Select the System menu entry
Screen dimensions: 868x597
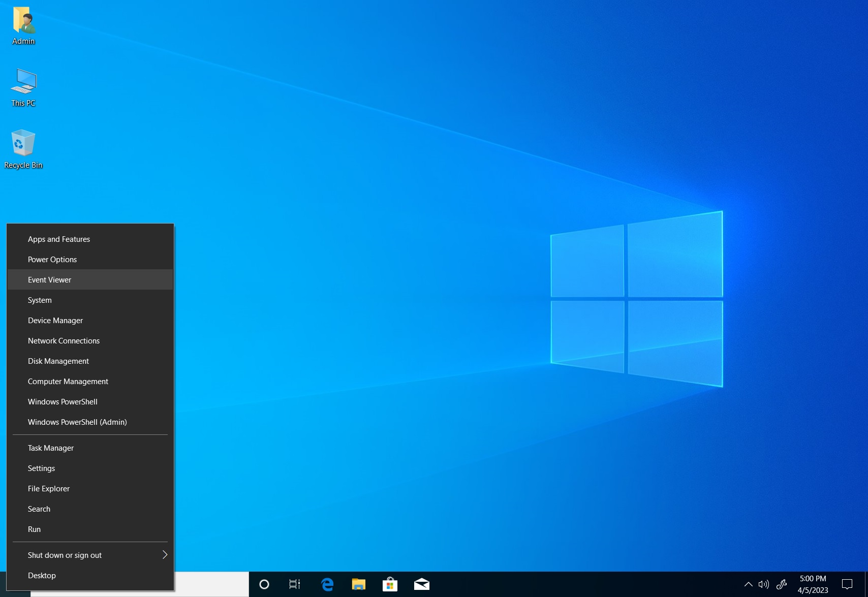click(90, 300)
